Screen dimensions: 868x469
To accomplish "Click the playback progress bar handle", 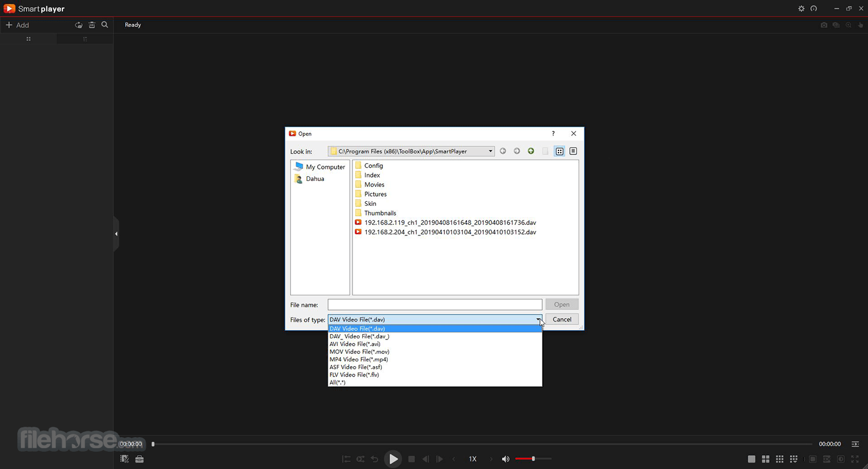I will 153,444.
